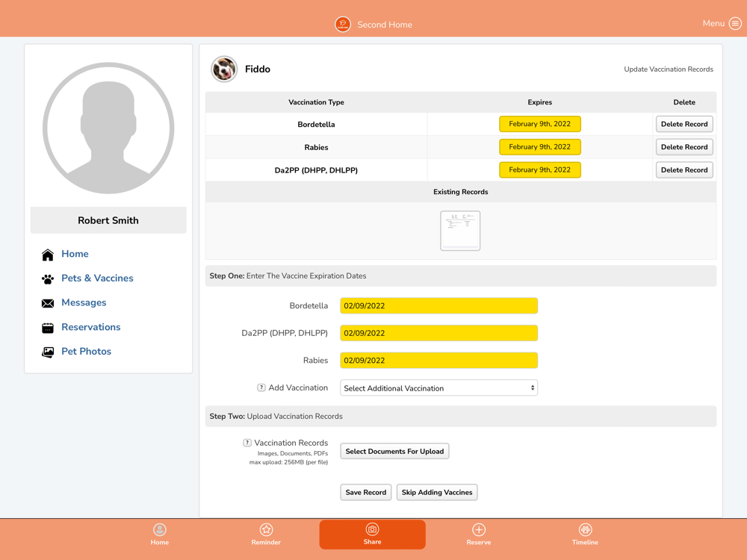Tap the Share camera icon in bottom bar
Screen dimensions: 747x560
tap(372, 529)
